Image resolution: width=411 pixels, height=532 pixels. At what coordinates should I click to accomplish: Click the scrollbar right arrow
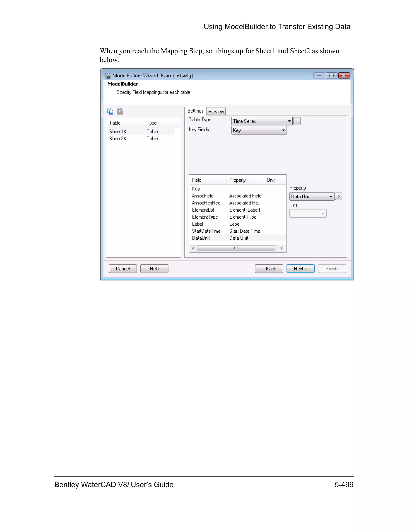pos(282,248)
